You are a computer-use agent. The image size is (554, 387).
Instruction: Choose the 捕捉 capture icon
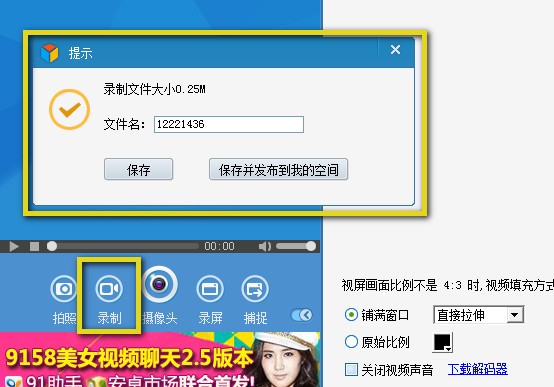point(255,289)
